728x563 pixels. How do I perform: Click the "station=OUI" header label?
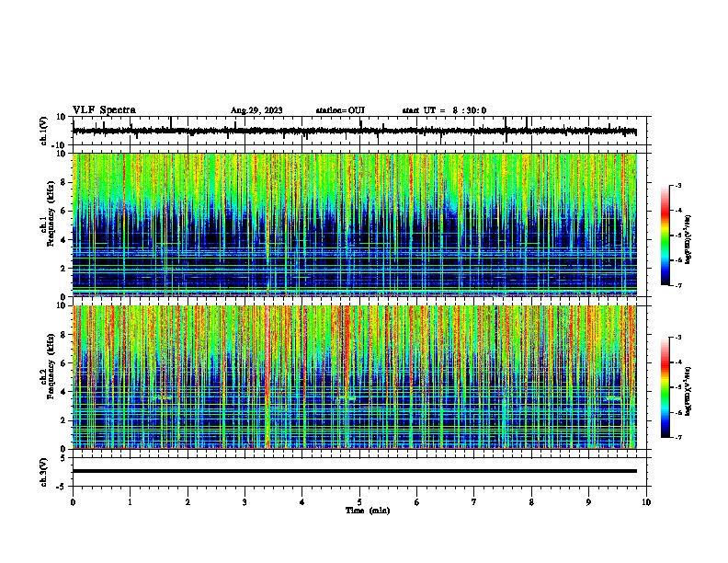coord(340,110)
